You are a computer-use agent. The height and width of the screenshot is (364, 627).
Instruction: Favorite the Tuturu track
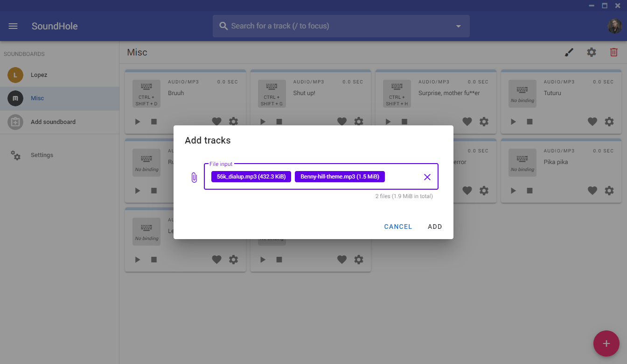[592, 122]
